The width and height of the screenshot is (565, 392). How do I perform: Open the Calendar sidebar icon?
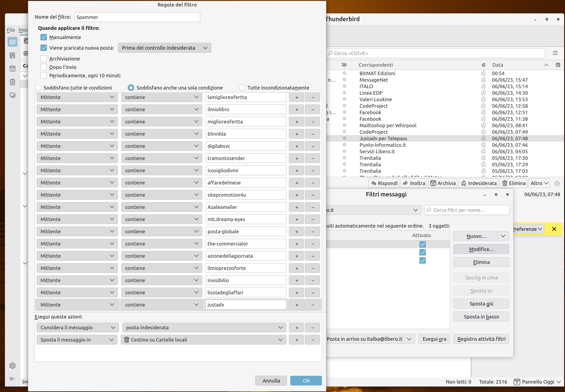(x=12, y=69)
